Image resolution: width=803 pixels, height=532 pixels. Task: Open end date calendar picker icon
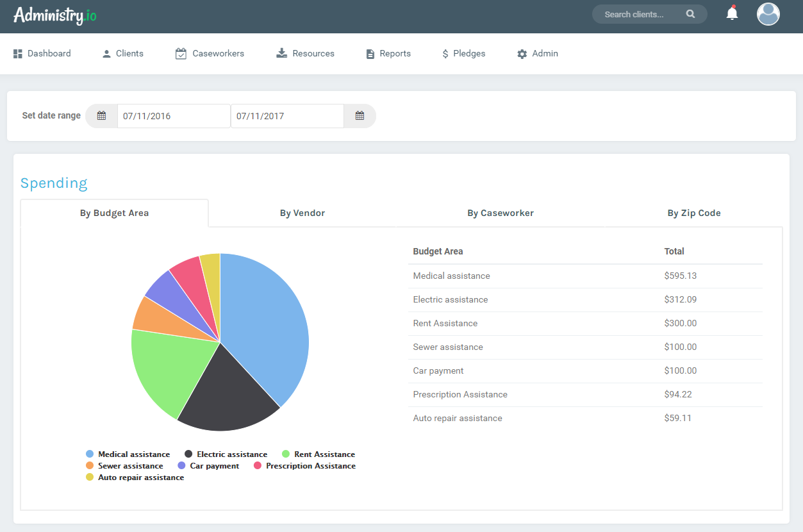pyautogui.click(x=360, y=116)
